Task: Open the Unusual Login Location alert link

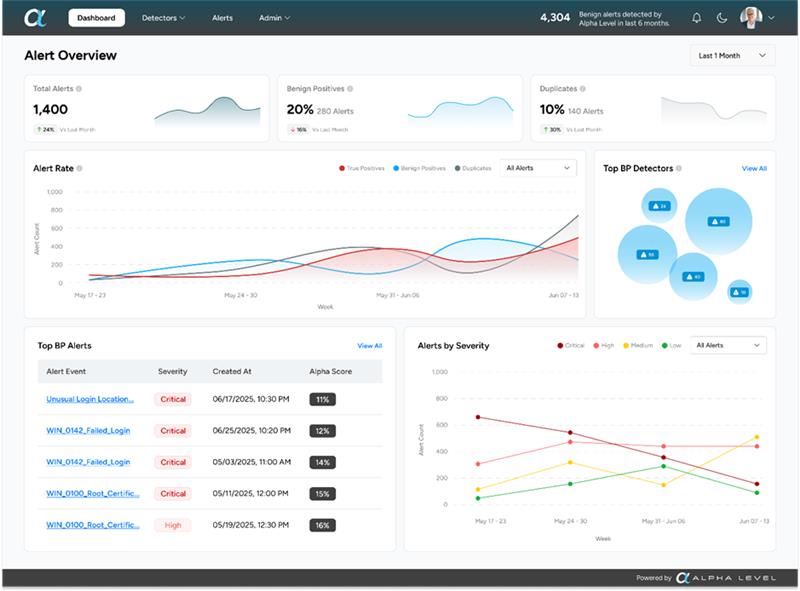Action: pyautogui.click(x=90, y=399)
